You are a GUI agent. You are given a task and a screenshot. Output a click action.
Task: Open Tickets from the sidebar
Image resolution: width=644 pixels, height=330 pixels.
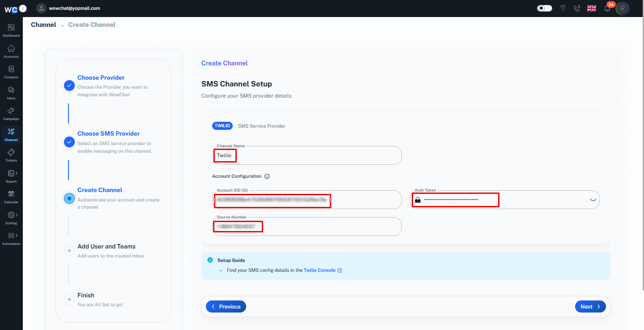tap(11, 155)
